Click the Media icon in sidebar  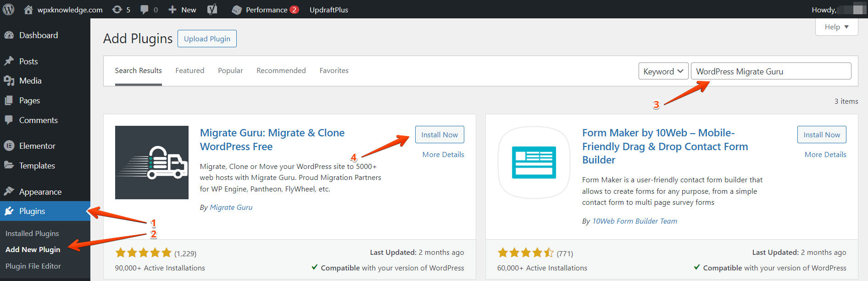[9, 81]
